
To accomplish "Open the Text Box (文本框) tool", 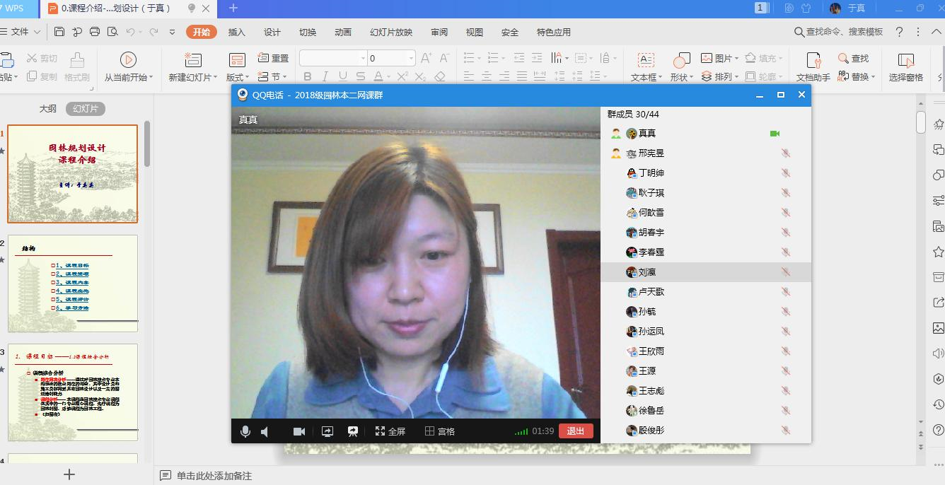I will [x=645, y=60].
